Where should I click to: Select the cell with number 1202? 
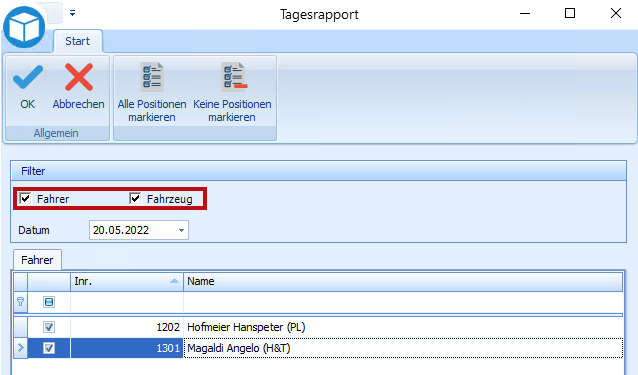tap(127, 327)
